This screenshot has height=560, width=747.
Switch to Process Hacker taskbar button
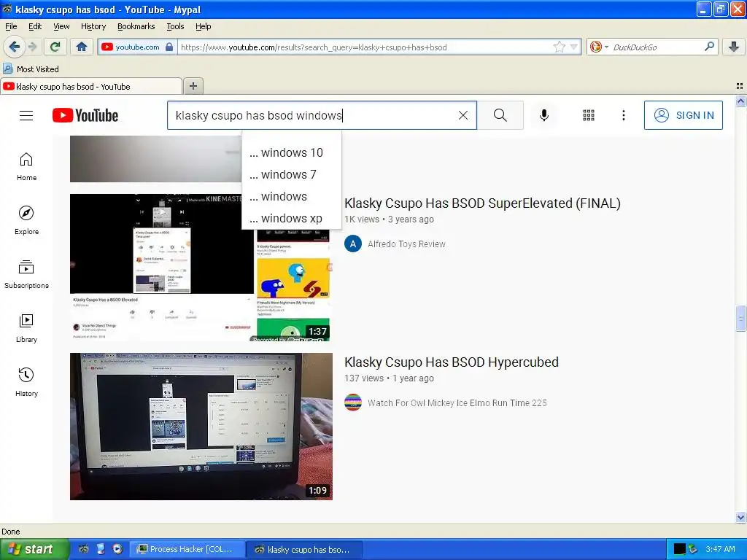click(187, 549)
